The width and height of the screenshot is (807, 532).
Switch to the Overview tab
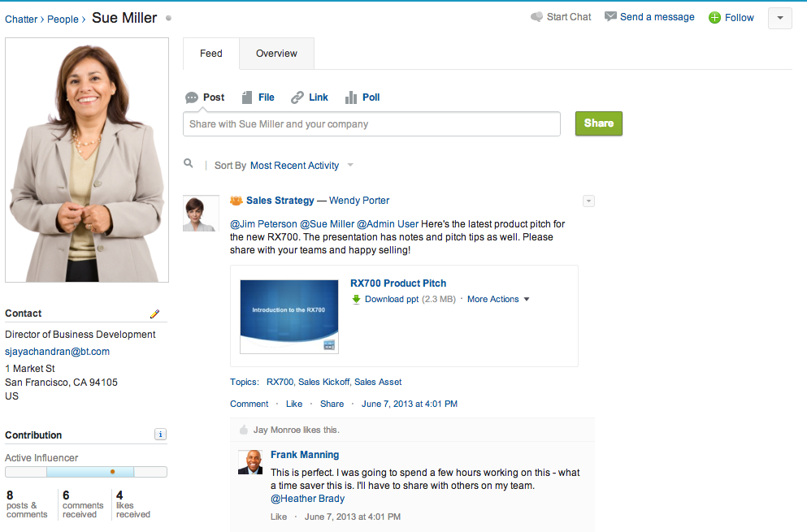pyautogui.click(x=276, y=54)
